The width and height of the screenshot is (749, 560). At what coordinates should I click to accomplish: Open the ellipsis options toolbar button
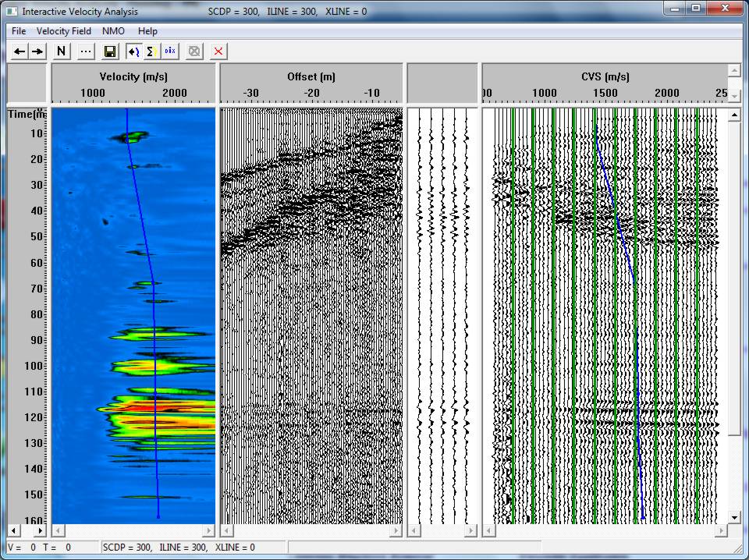coord(86,51)
